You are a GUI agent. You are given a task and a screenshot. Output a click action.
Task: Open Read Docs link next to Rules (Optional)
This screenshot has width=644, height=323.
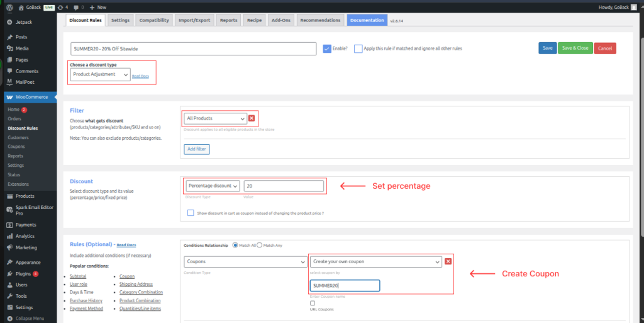click(x=126, y=245)
